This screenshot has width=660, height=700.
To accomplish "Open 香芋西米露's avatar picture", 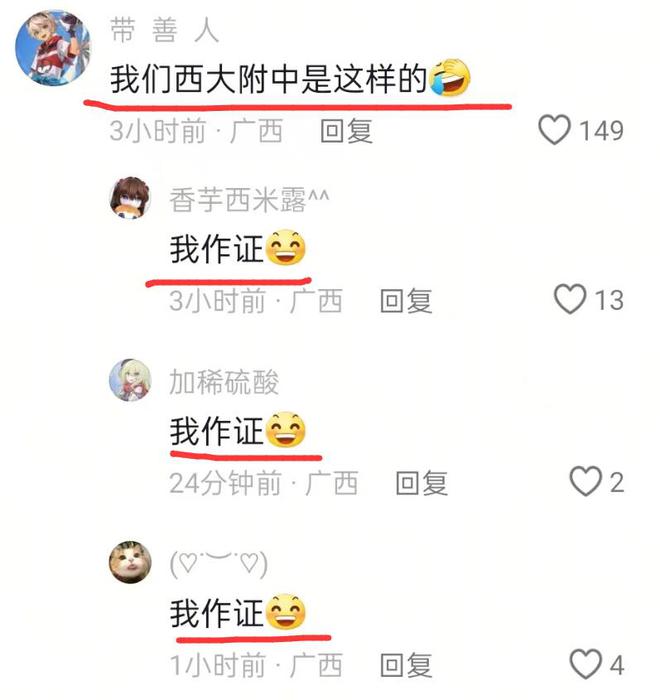I will click(130, 198).
